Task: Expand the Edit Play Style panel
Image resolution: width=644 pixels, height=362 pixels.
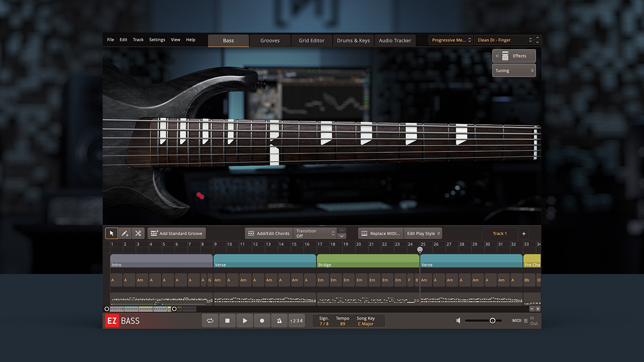Action: [423, 233]
